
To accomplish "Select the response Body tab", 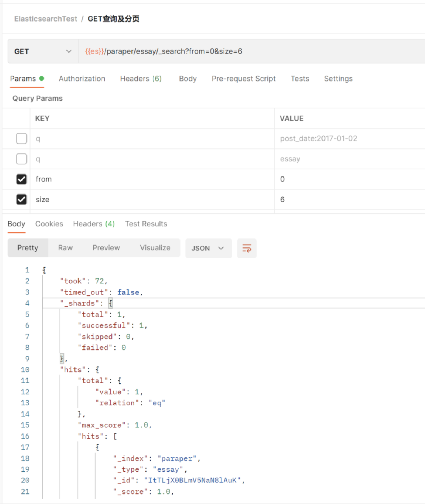I will [17, 224].
